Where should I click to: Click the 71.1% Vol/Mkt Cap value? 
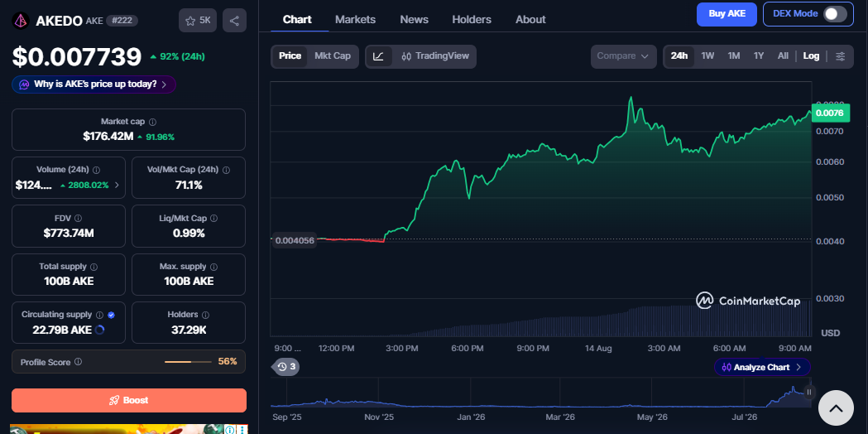point(189,186)
